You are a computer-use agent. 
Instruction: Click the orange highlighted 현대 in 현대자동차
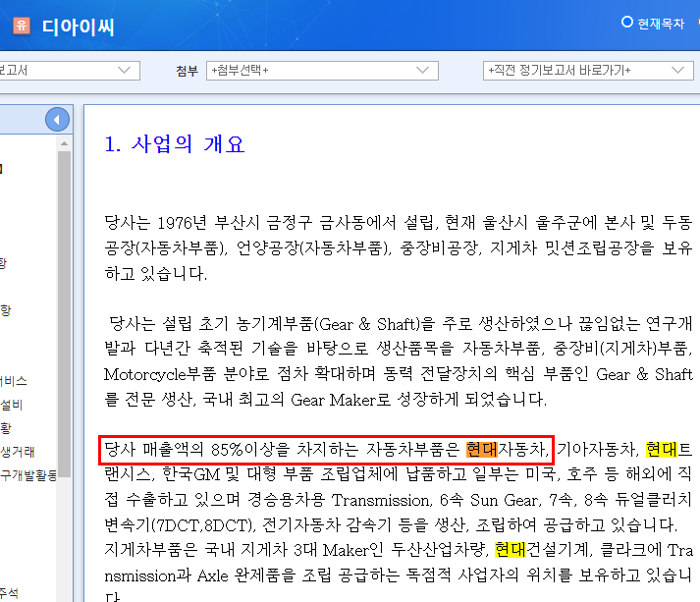tap(481, 449)
